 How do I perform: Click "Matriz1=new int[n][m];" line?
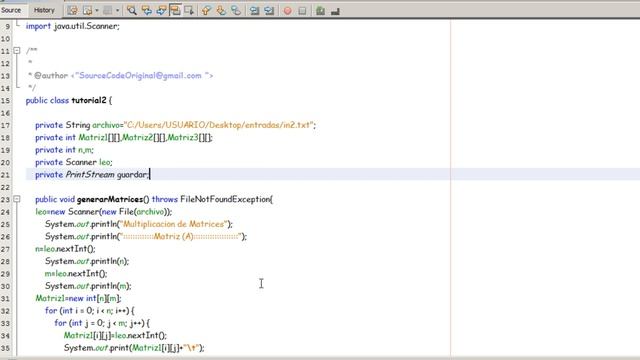pos(78,298)
